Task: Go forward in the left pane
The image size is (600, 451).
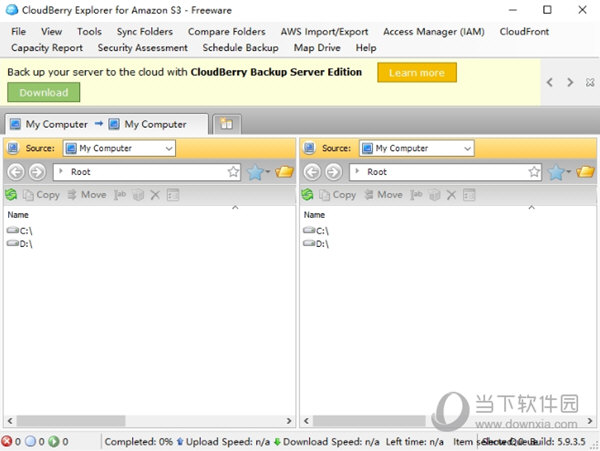Action: point(37,172)
